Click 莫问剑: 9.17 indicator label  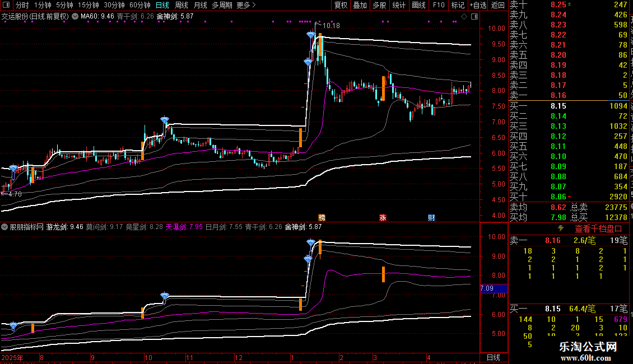click(105, 227)
